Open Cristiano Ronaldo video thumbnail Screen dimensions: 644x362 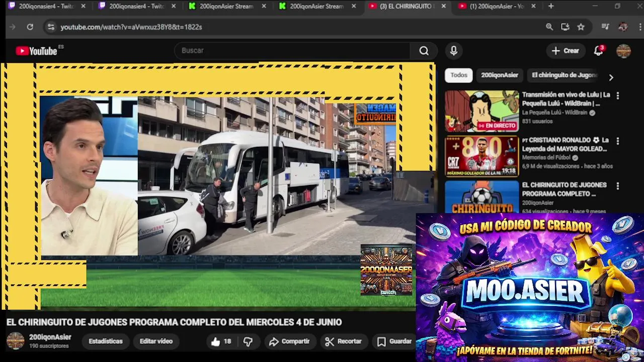(481, 156)
